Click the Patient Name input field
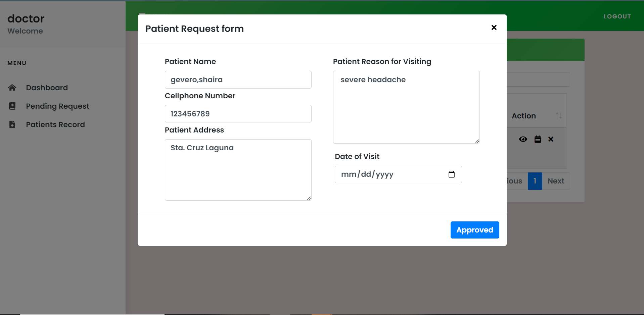644x315 pixels. [x=238, y=80]
